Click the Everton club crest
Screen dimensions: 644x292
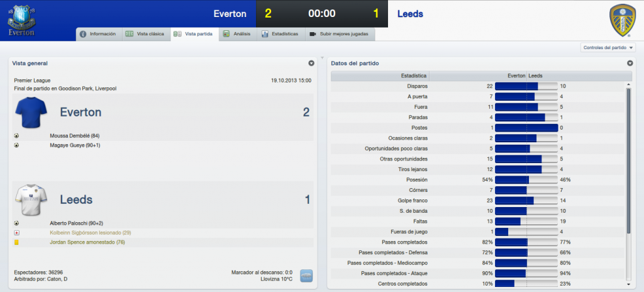(x=21, y=20)
